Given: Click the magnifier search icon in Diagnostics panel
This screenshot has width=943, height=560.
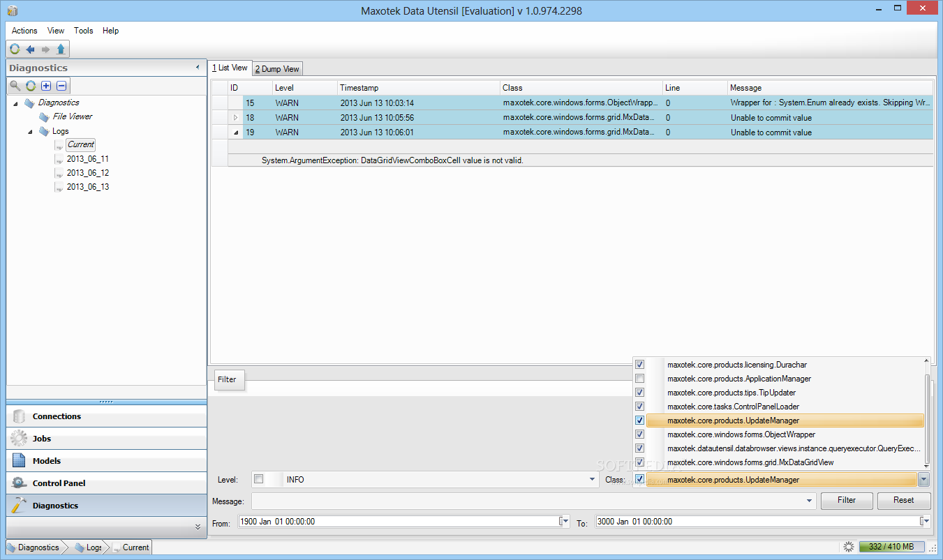Looking at the screenshot, I should tap(15, 86).
